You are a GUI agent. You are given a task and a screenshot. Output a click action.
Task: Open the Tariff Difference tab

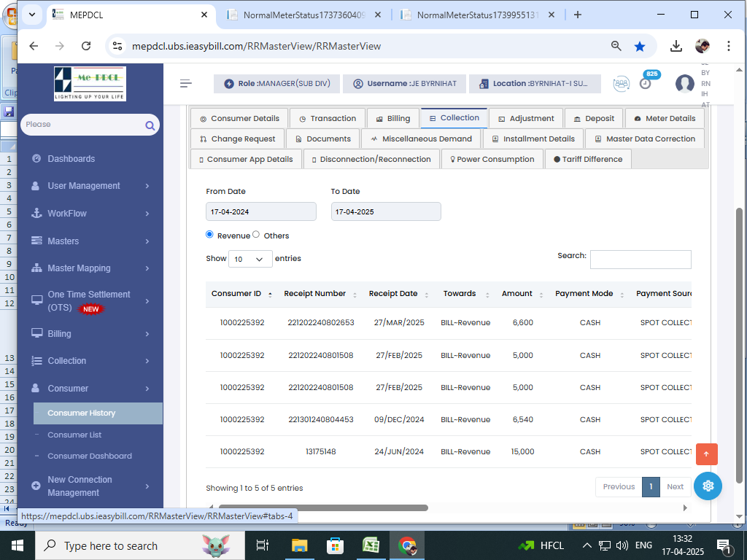pyautogui.click(x=588, y=160)
